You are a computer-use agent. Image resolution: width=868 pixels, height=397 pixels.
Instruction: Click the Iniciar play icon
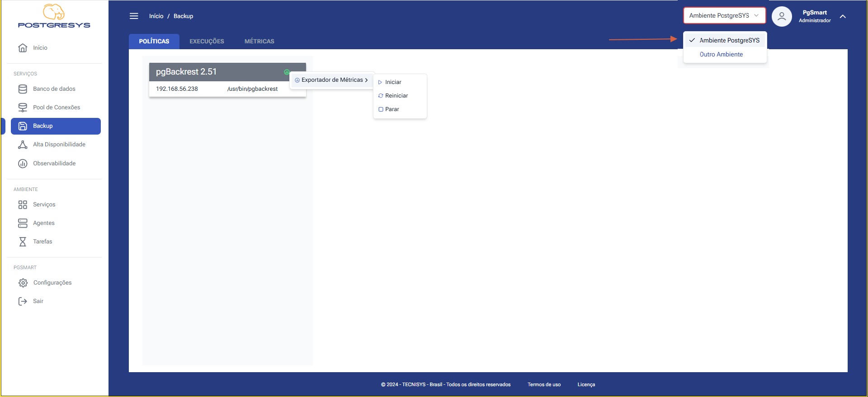pyautogui.click(x=380, y=82)
